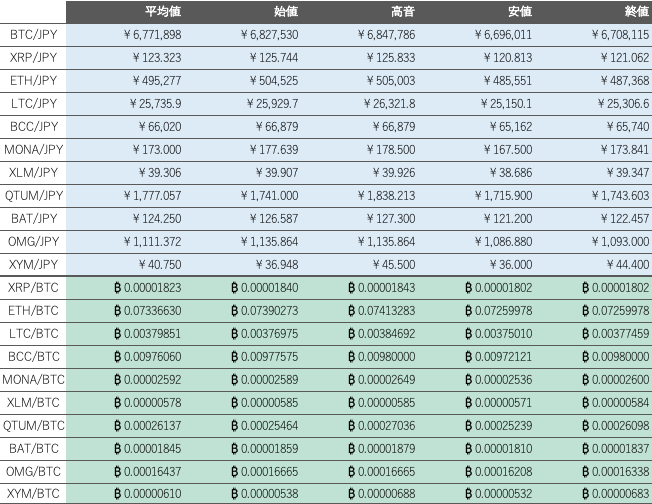
Task: Select the QTUM/JPY row label
Action: coord(33,195)
